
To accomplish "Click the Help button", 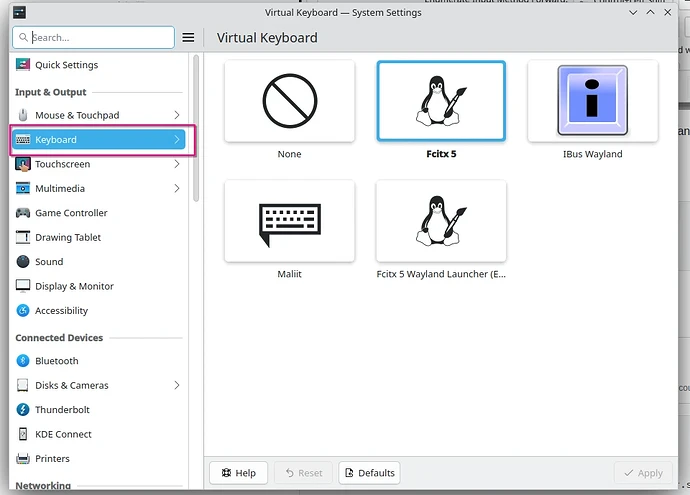I will tap(238, 473).
